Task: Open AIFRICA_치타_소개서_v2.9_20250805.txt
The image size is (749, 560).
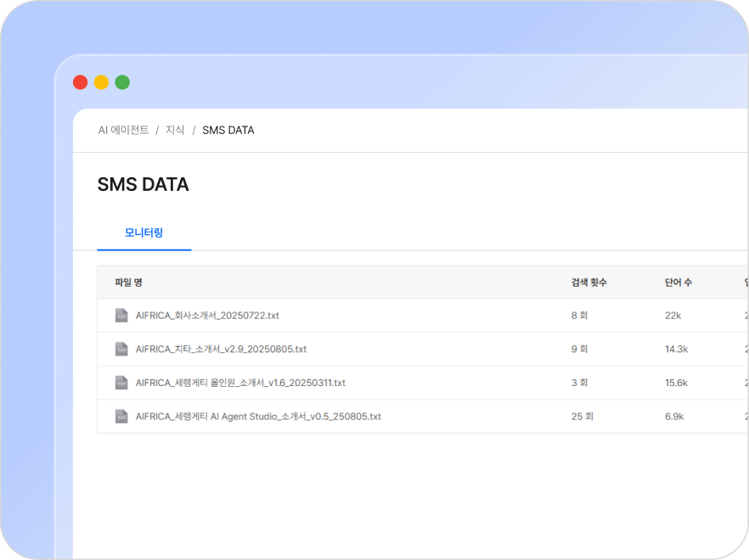Action: pos(221,349)
